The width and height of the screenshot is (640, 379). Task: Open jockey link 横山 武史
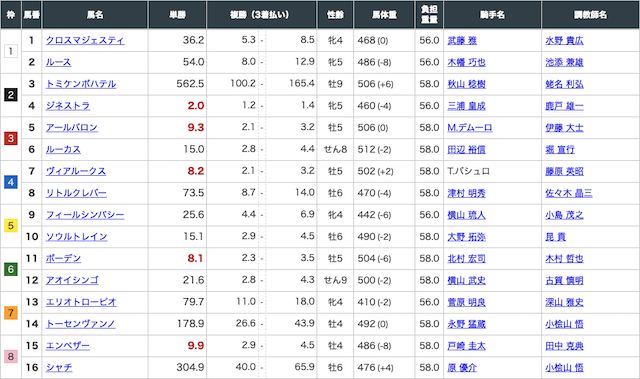pyautogui.click(x=466, y=280)
